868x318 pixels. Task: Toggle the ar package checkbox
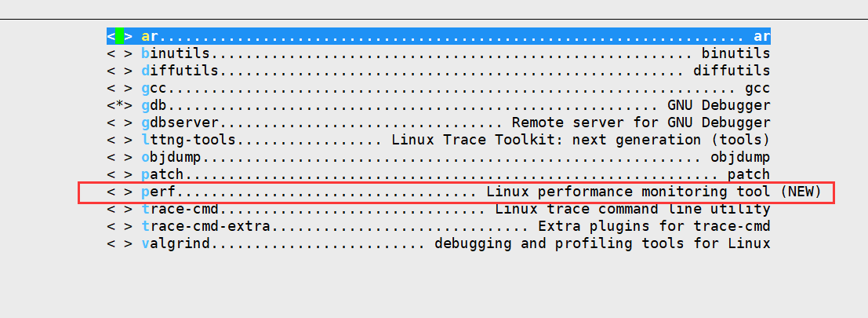119,37
